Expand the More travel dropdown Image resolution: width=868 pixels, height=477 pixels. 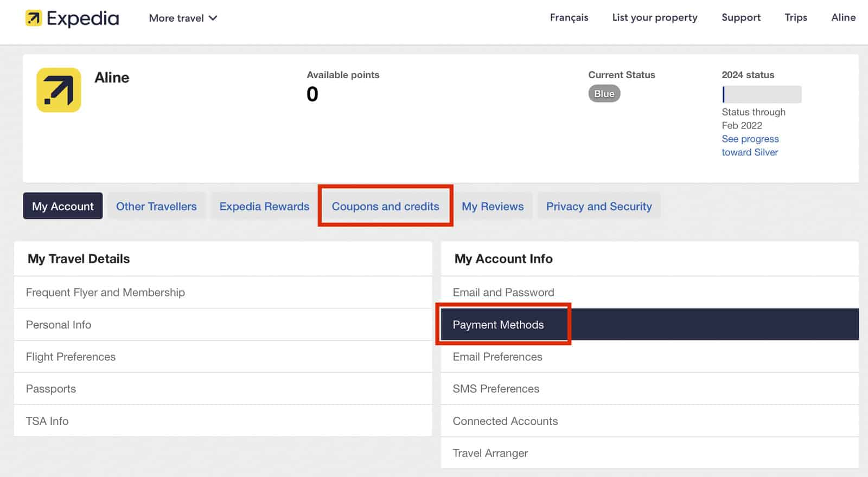(183, 18)
